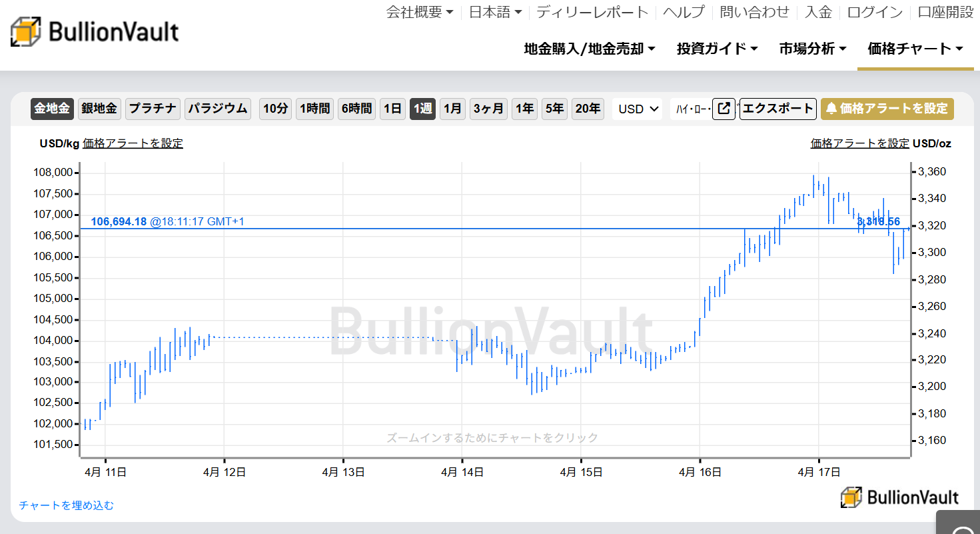Set chart range to 10分
Screen dimensions: 980x534
[275, 109]
